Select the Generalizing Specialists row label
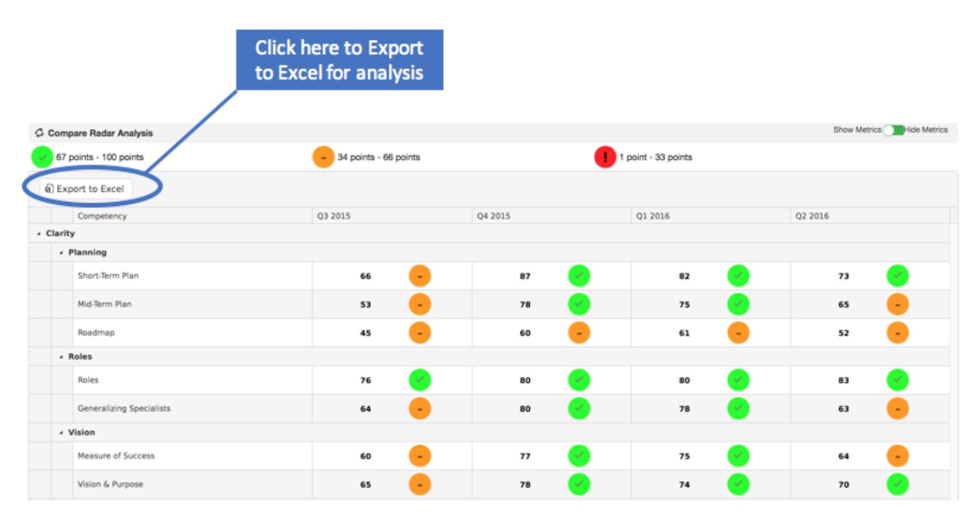 click(x=124, y=409)
